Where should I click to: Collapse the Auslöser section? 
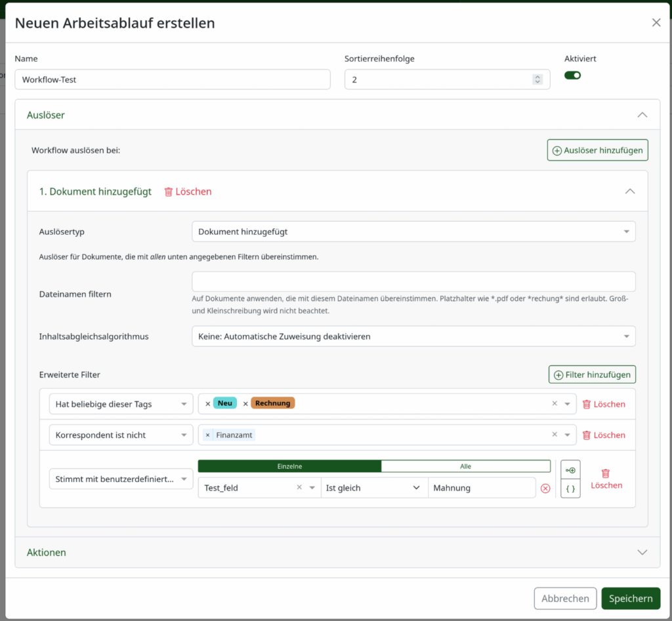pyautogui.click(x=642, y=115)
